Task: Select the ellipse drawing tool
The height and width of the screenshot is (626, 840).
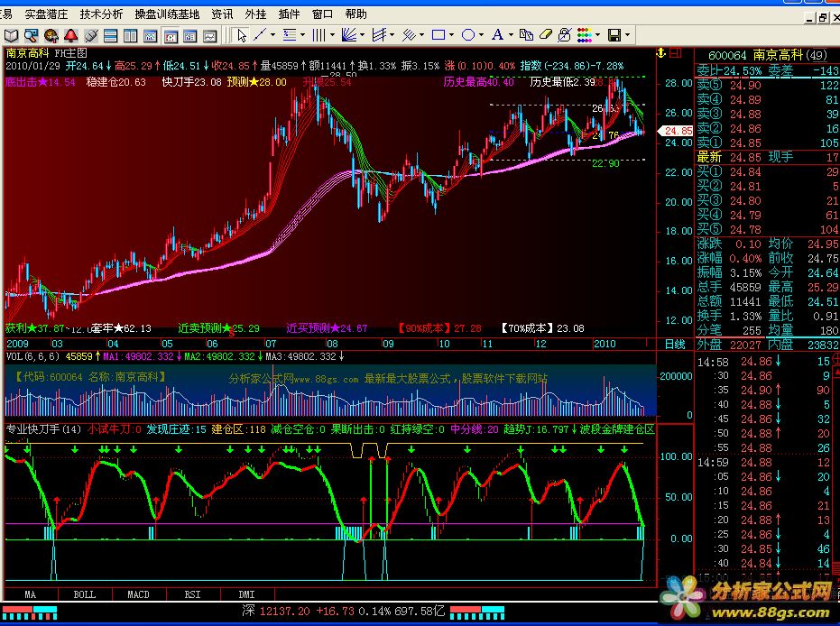Action: pyautogui.click(x=468, y=35)
